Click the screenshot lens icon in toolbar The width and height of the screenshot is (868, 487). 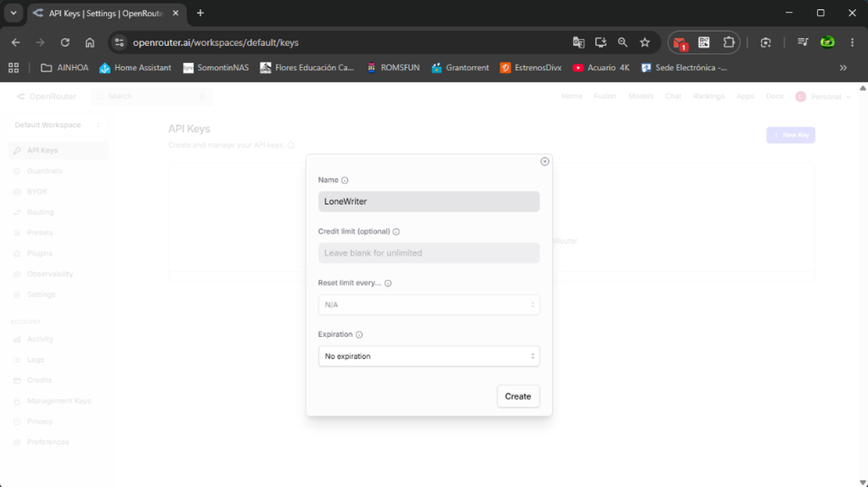tap(766, 42)
